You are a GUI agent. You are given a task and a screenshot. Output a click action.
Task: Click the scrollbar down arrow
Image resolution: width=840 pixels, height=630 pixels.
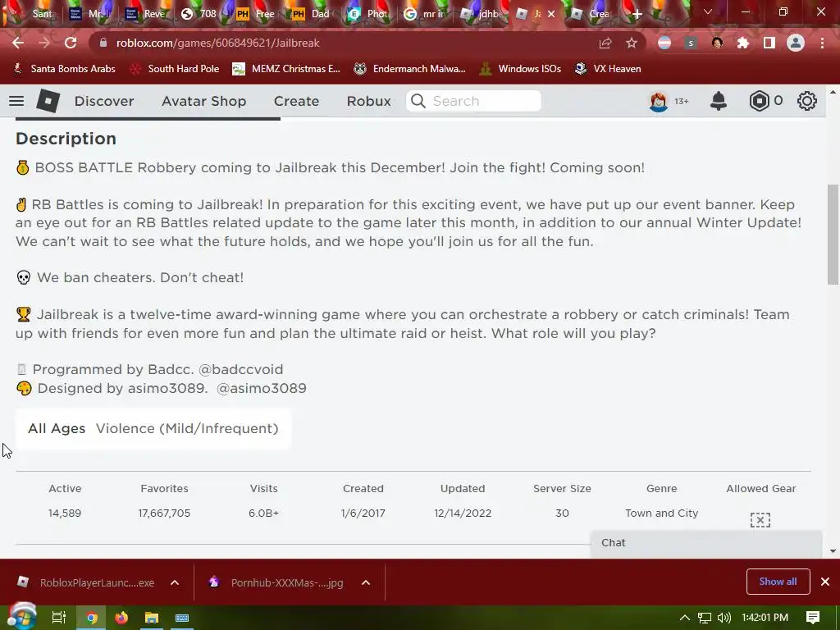click(x=833, y=550)
